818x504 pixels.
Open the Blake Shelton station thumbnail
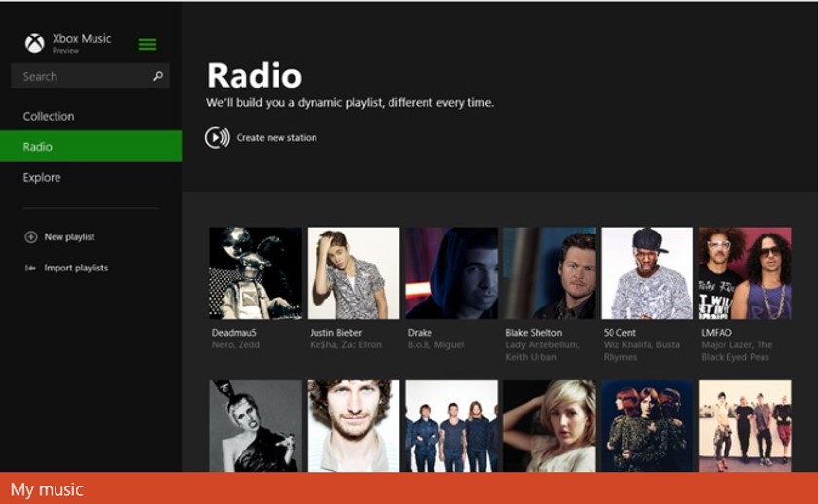click(549, 273)
